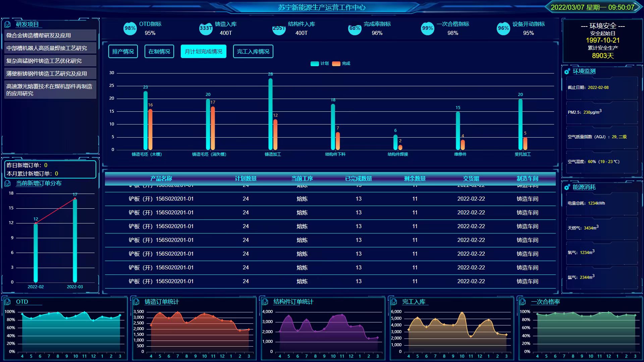This screenshot has width=644, height=362.
Task: Click the 产品名称 column header
Action: 161,178
